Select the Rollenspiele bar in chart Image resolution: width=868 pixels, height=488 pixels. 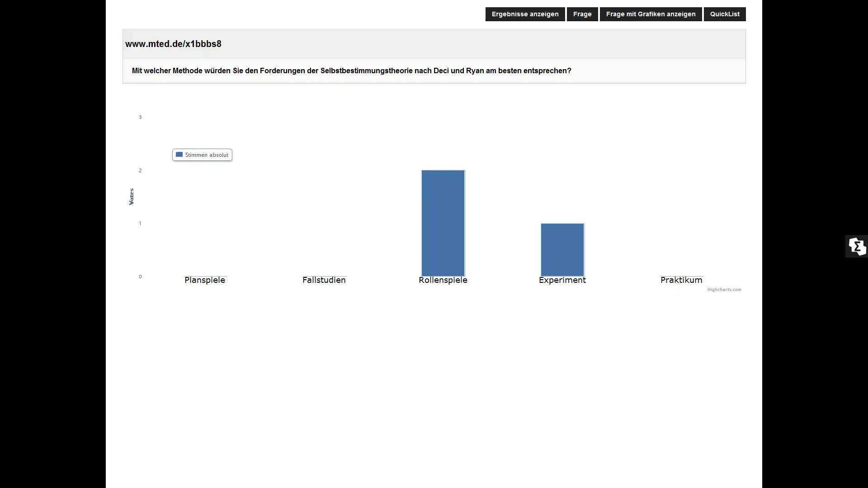[443, 223]
